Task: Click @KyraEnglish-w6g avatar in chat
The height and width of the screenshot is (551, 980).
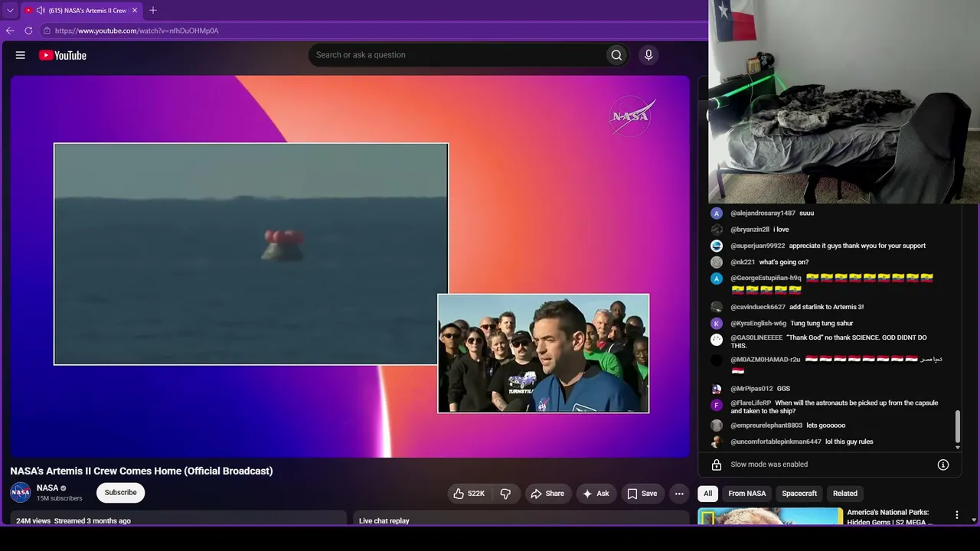Action: click(717, 324)
